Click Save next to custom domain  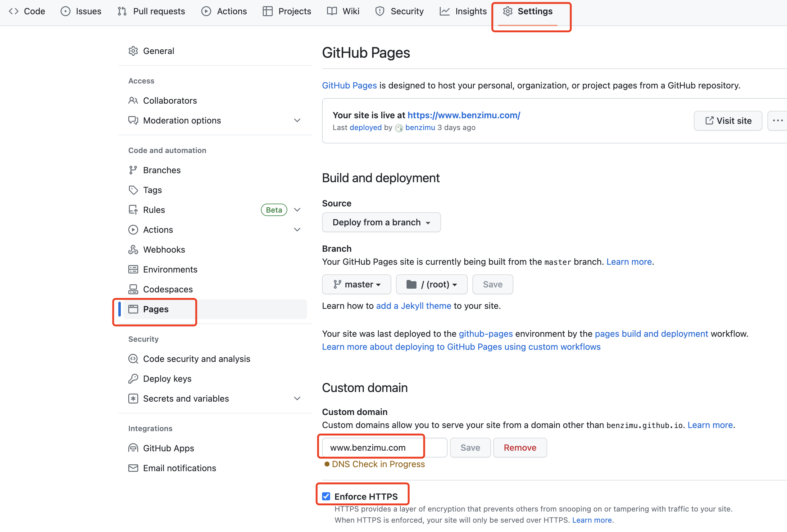471,448
